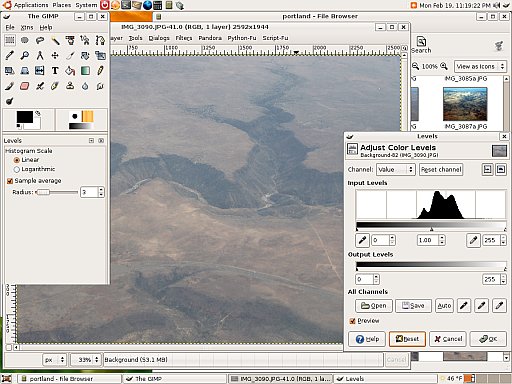Select the Paths tool
The image size is (512, 384).
[100, 40]
